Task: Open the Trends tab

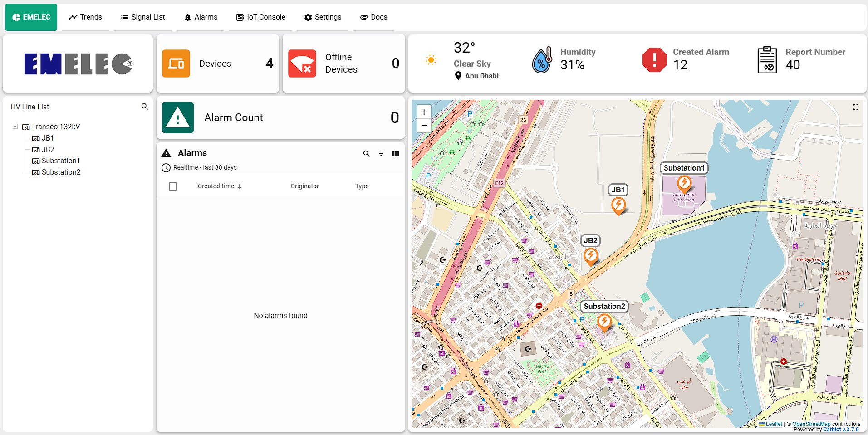Action: pos(85,17)
